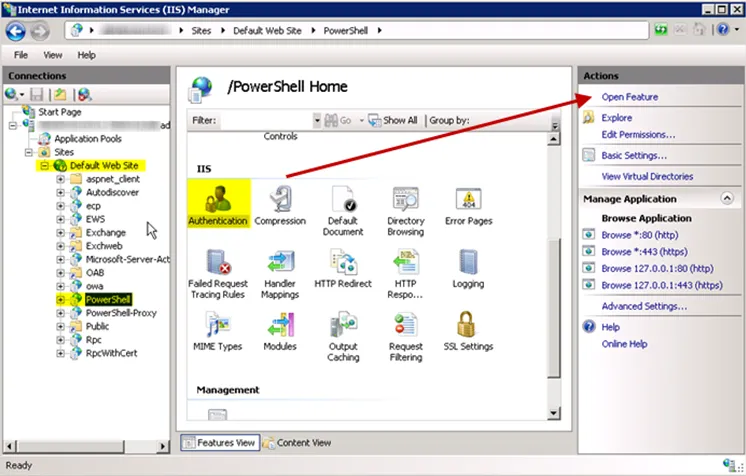Click the Save icon in Connections toolbar
Screen dimensions: 746x476
click(x=37, y=95)
